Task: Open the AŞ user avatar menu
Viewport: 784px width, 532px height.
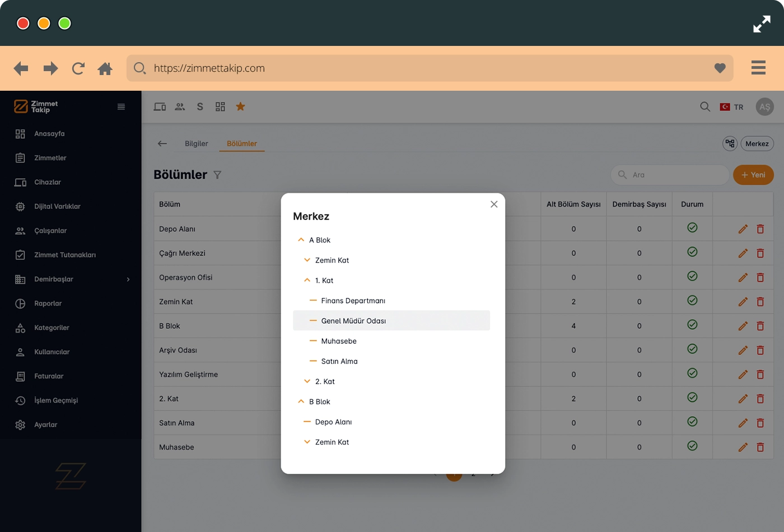Action: click(765, 106)
